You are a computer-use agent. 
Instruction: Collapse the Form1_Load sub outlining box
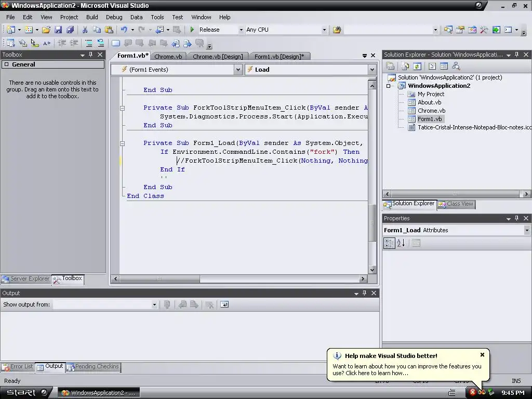coord(123,143)
